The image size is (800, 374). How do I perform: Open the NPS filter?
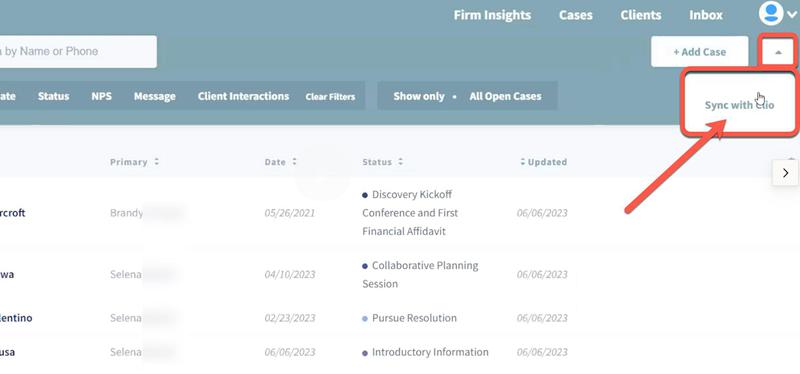click(102, 96)
